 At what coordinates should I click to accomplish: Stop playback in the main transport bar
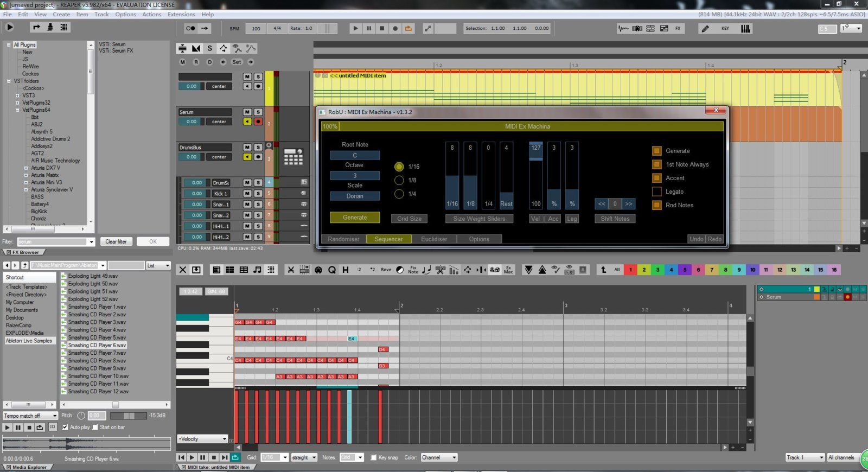[382, 28]
